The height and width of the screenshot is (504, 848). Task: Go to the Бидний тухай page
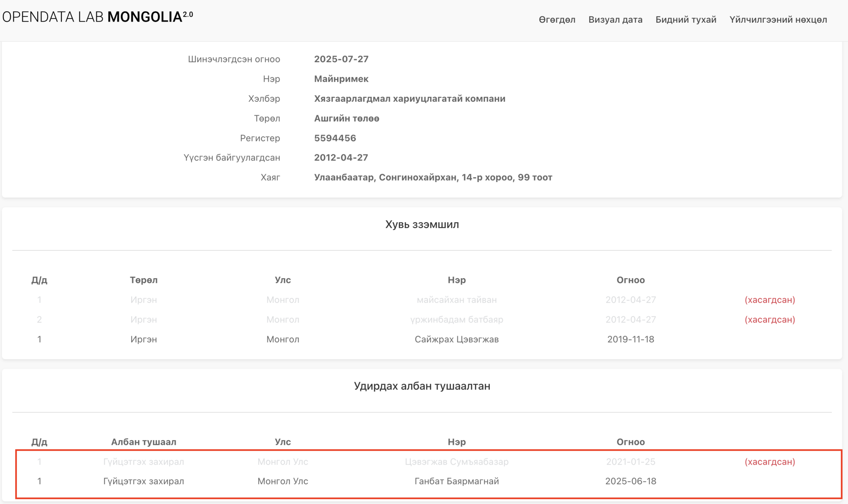[x=686, y=19]
